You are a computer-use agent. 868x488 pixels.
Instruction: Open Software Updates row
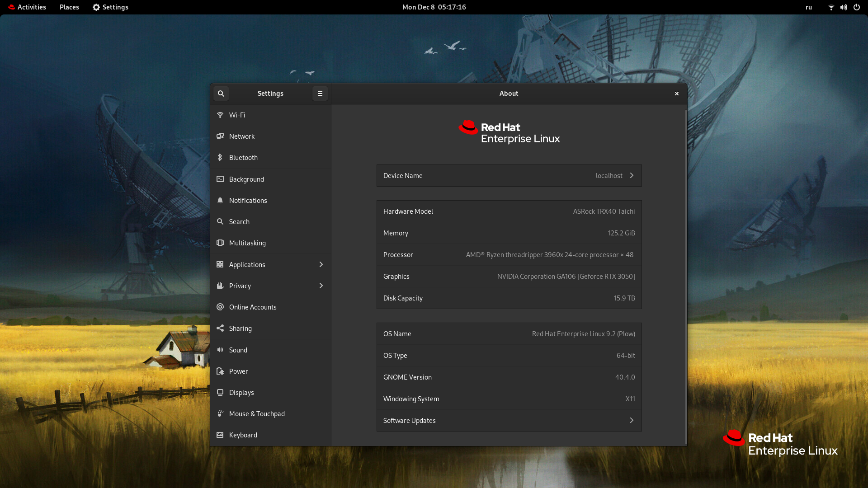[x=509, y=420]
